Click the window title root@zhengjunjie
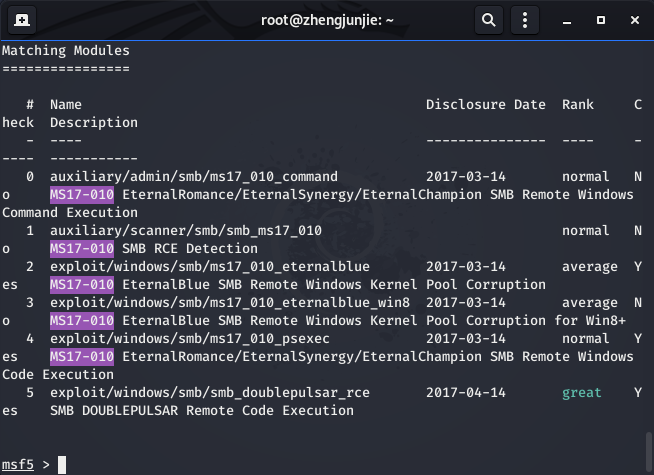Screen dimensions: 654x475 327,20
